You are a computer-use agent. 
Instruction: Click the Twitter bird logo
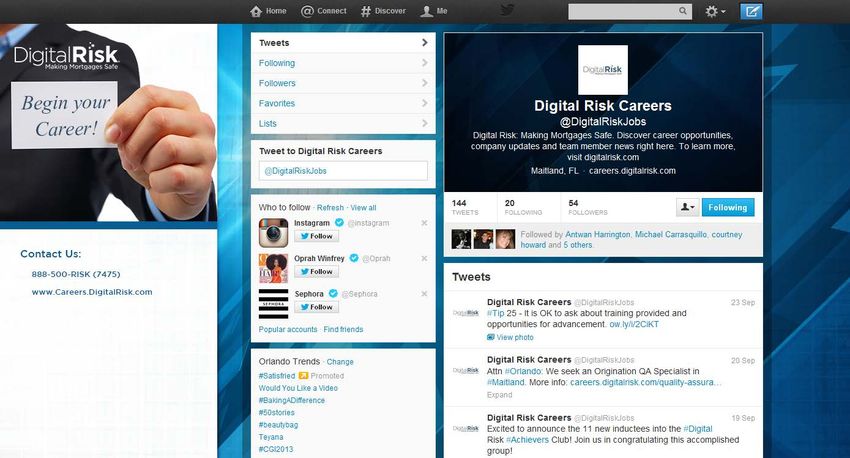point(508,10)
